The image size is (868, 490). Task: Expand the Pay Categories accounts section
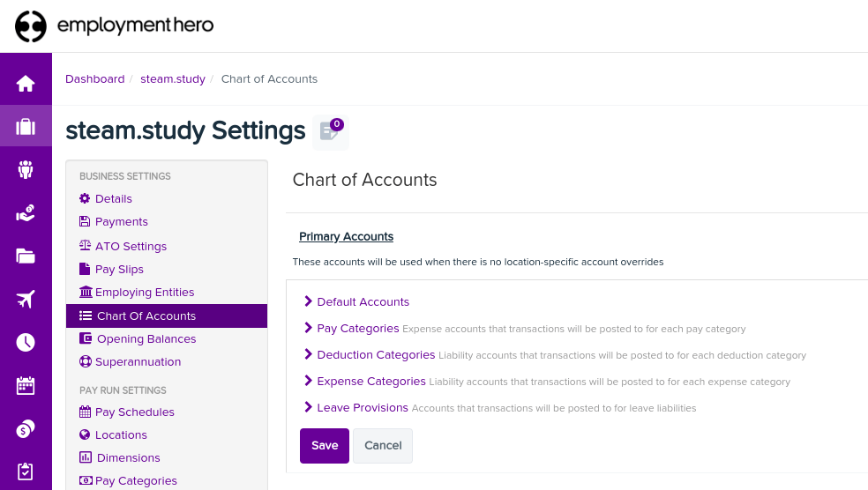[x=357, y=329]
